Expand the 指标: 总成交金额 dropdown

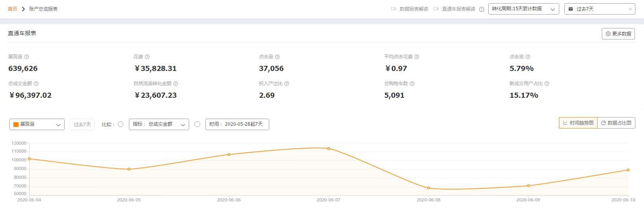pos(159,124)
